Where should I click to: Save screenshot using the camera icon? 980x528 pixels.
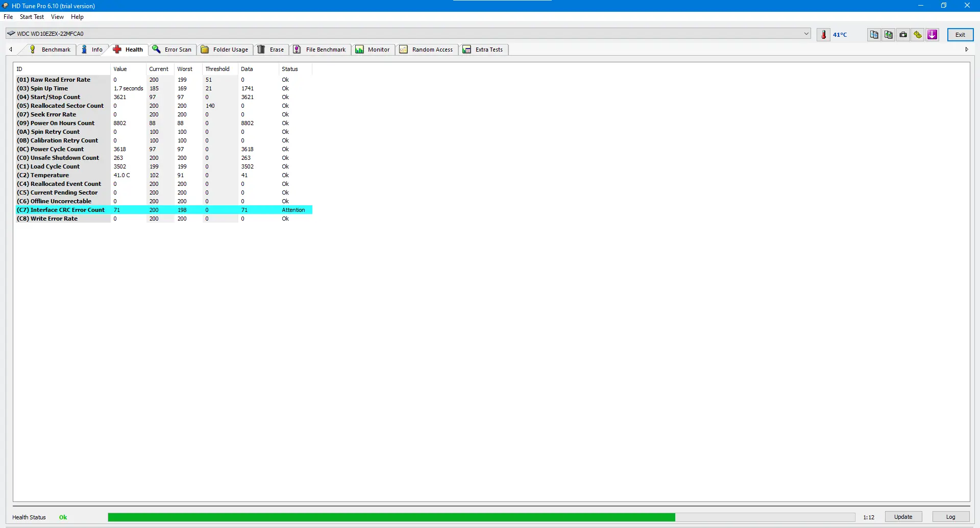point(903,35)
